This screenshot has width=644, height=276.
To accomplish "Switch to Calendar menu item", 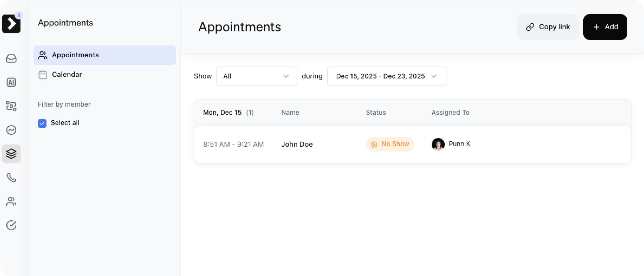I will click(67, 74).
